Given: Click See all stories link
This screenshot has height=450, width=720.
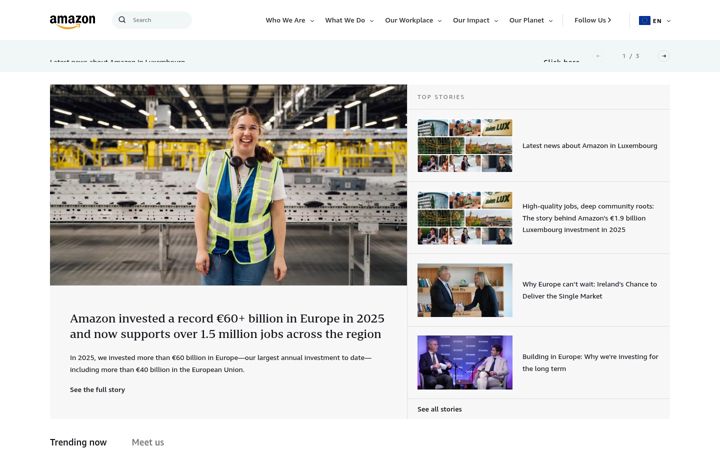Looking at the screenshot, I should tap(439, 409).
